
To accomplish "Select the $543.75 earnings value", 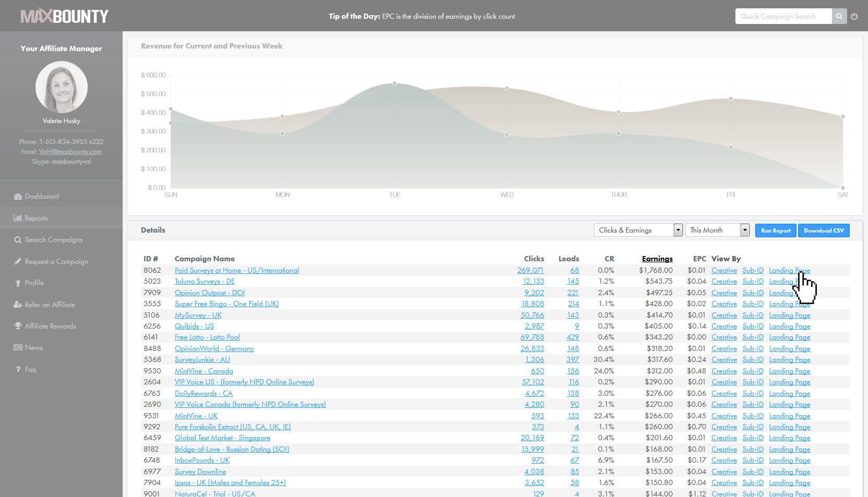I will point(659,282).
